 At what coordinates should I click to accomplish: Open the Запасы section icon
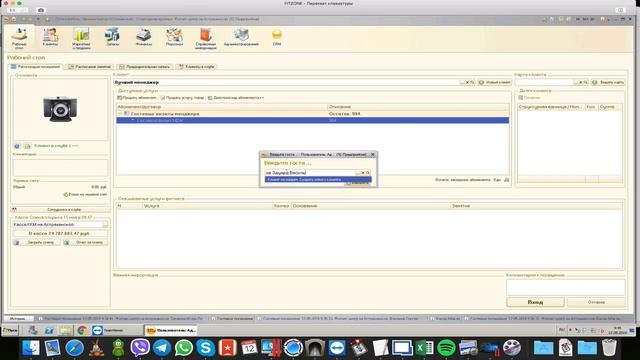[x=112, y=37]
